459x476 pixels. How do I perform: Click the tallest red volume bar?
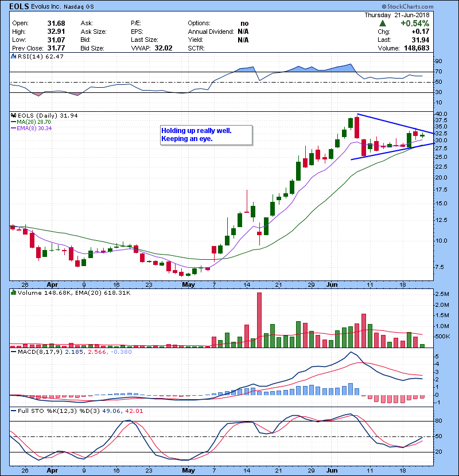point(259,320)
